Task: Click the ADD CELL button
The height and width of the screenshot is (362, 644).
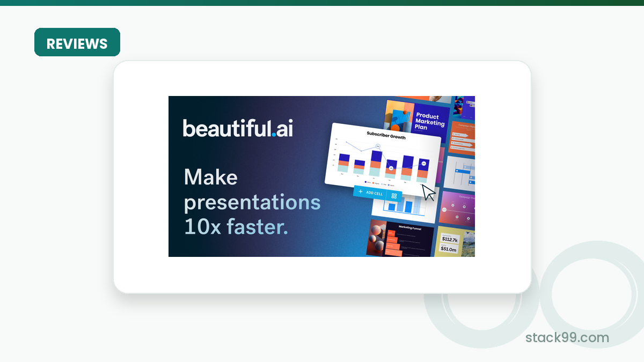Action: tap(370, 193)
